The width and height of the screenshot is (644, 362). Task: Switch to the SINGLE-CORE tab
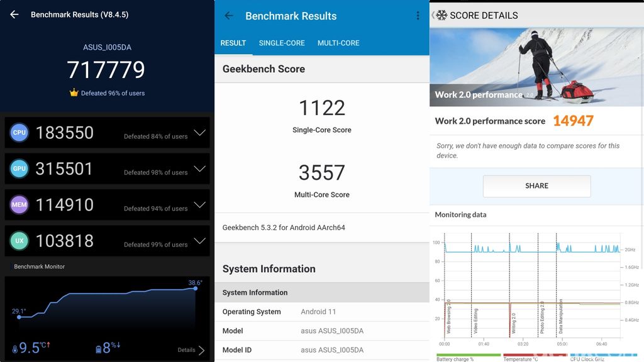pyautogui.click(x=282, y=43)
